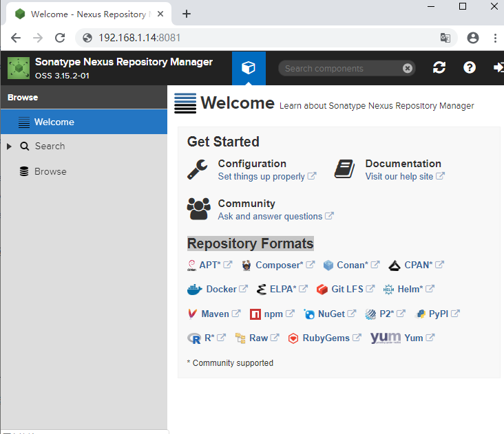Open the ELPA* format link
The image size is (504, 434).
tap(283, 290)
